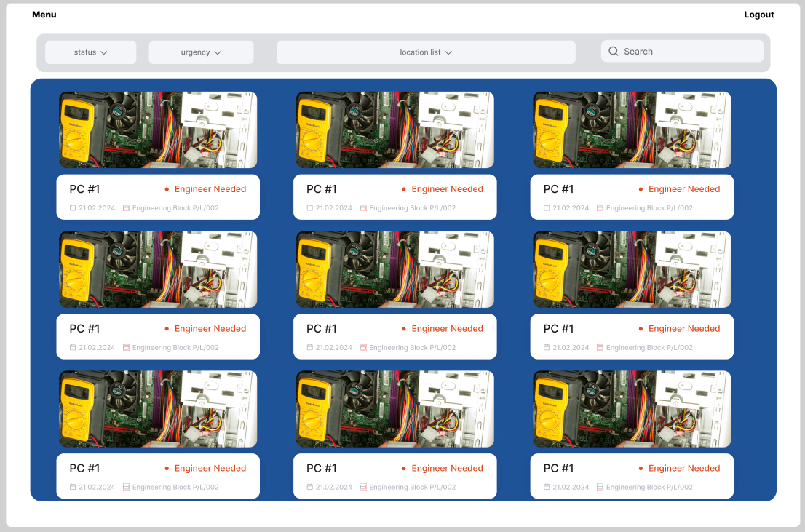Open the Menu in the header
805x532 pixels.
coord(44,15)
